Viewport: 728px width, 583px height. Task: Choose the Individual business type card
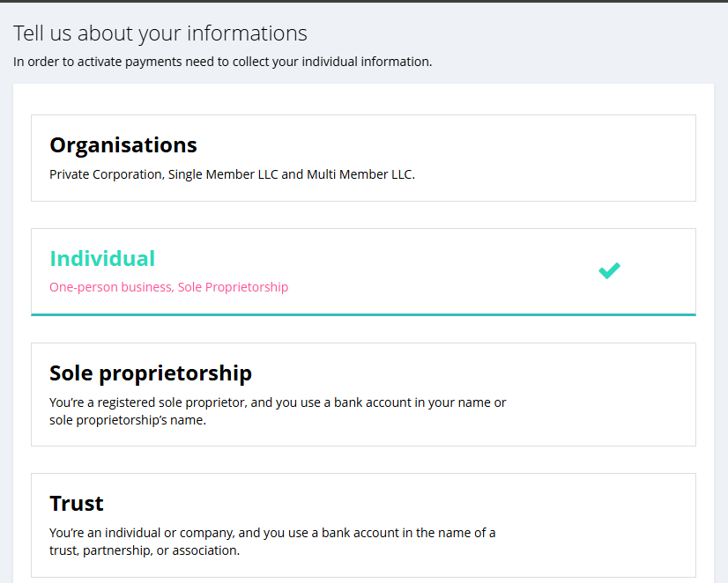[x=363, y=271]
